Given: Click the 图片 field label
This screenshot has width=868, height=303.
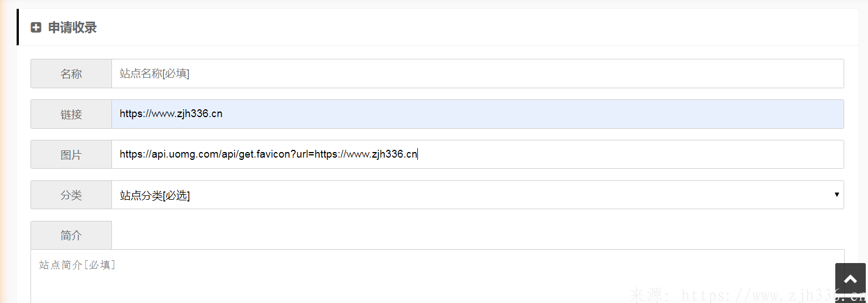Looking at the screenshot, I should tap(71, 154).
